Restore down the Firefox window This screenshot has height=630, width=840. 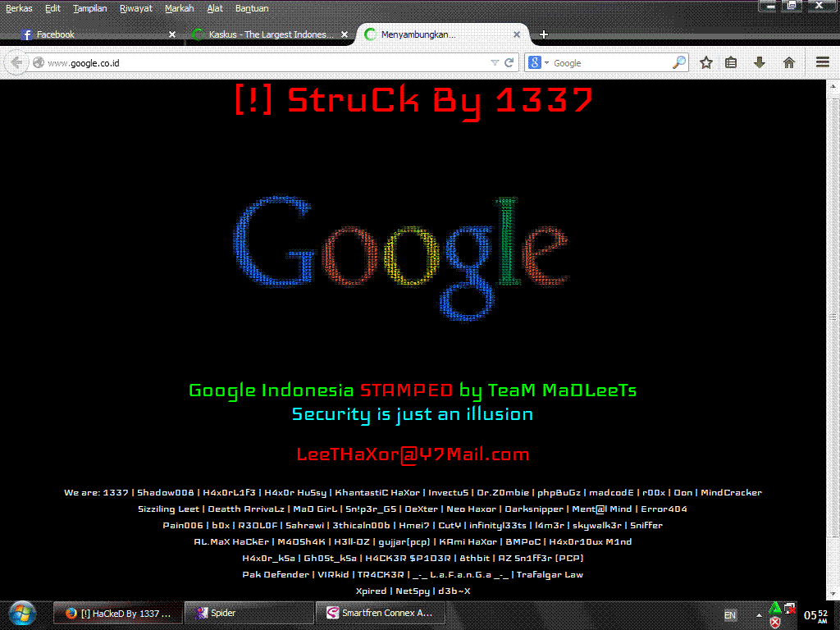pos(792,6)
